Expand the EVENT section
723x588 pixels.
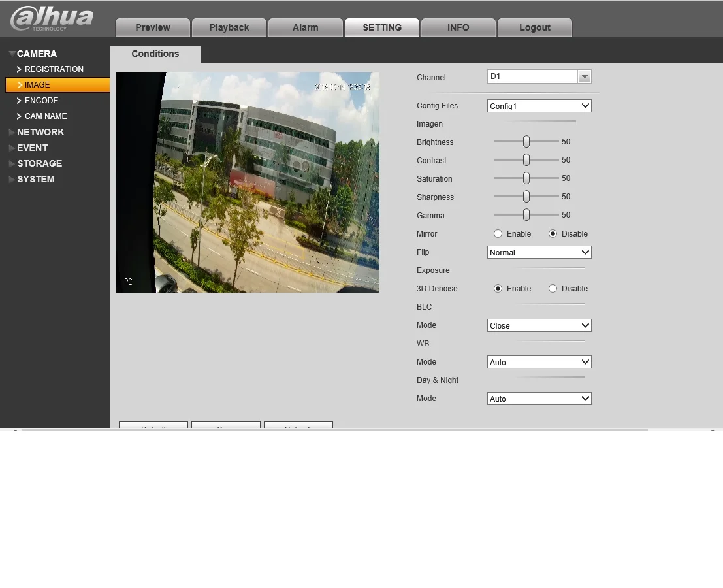click(x=32, y=148)
